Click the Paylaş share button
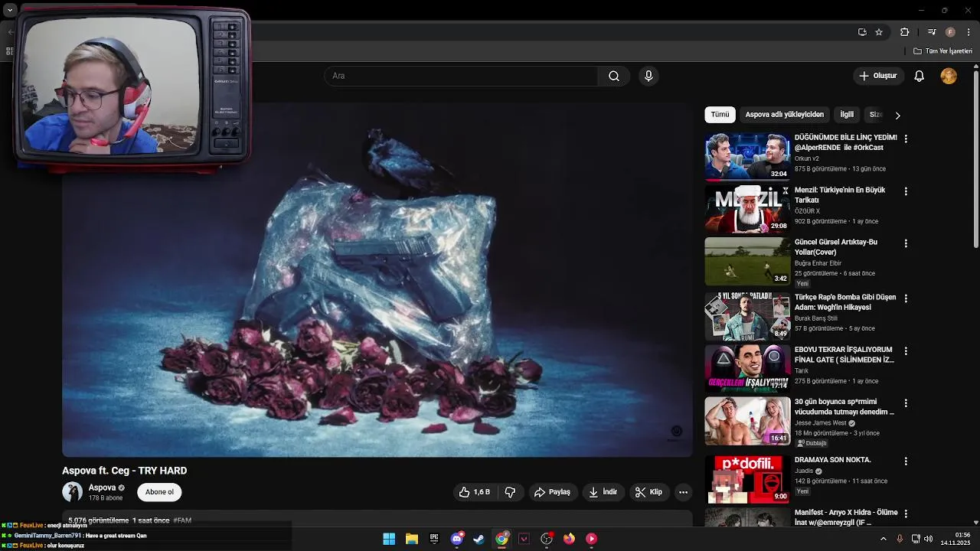The height and width of the screenshot is (551, 980). pyautogui.click(x=552, y=492)
